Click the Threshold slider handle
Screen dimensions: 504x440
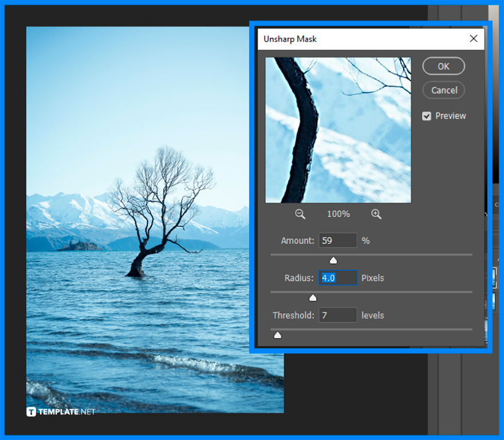pyautogui.click(x=277, y=335)
